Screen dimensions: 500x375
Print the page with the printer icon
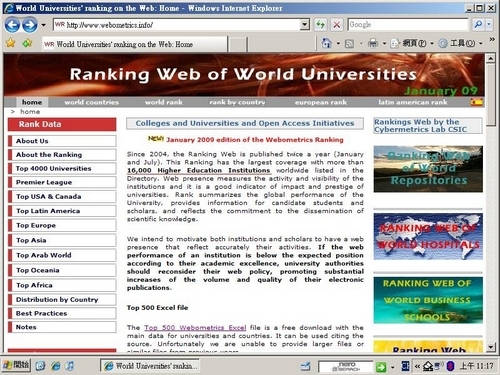coord(373,43)
